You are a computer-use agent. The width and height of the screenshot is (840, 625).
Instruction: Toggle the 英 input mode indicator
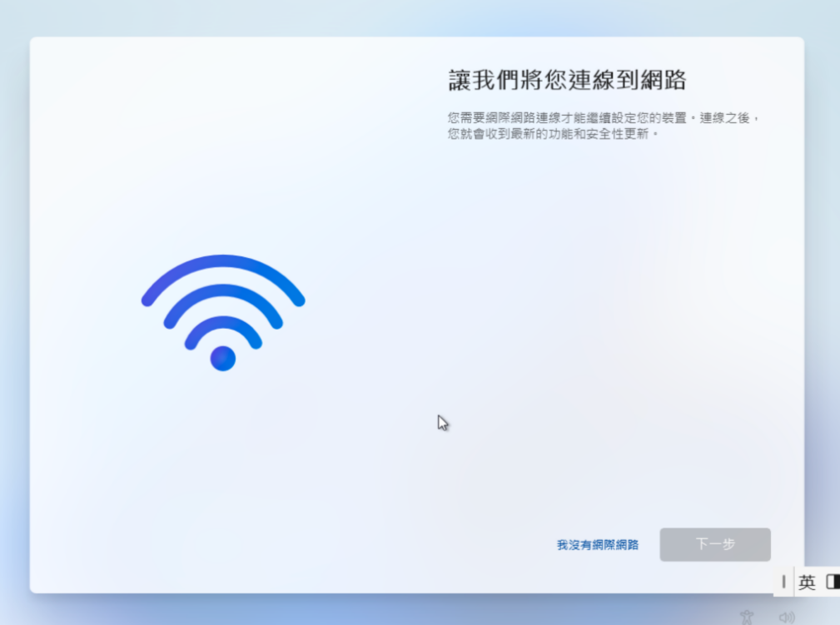[807, 582]
